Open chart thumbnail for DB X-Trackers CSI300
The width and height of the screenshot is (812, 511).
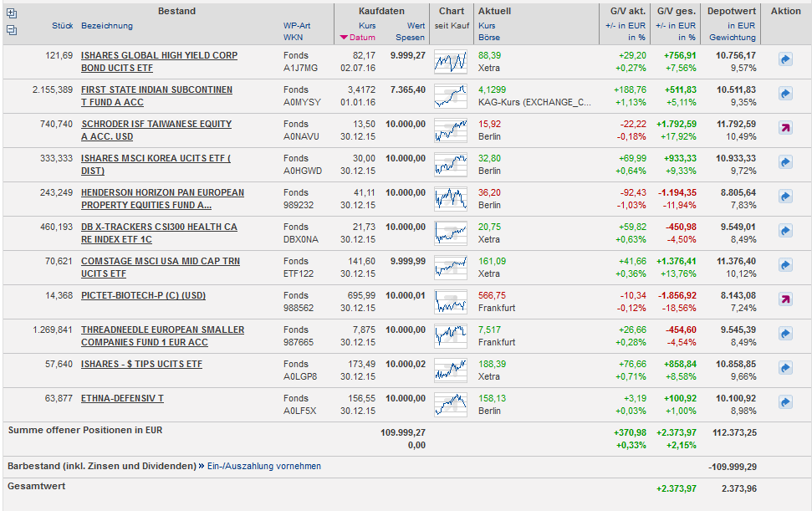[451, 232]
